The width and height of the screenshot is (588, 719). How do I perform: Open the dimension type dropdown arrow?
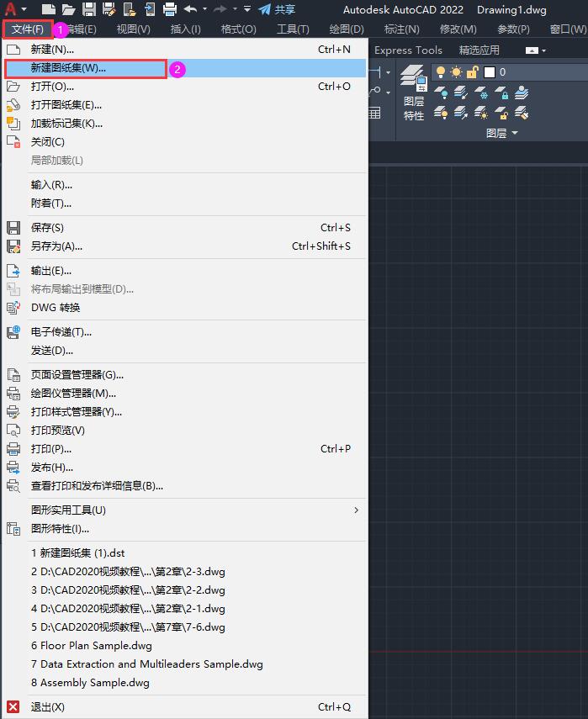[x=389, y=72]
